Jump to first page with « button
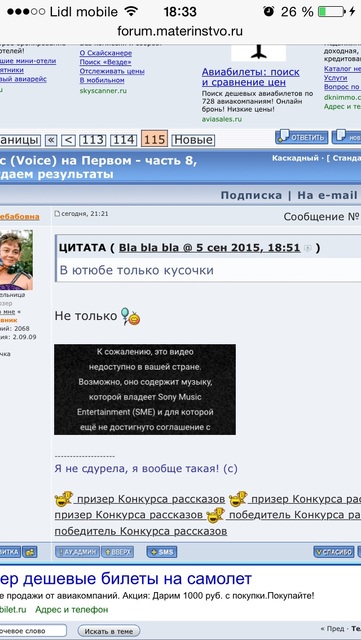This screenshot has height=640, width=361. [51, 140]
